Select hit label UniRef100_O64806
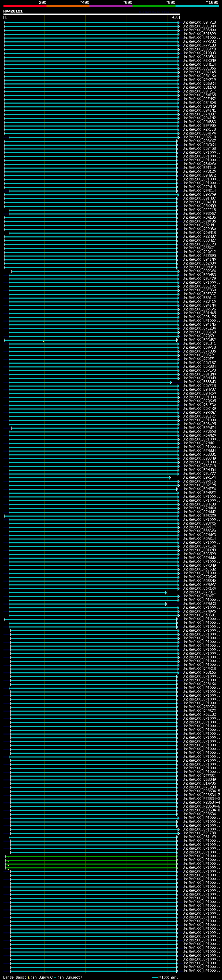222x980 pixels. (x=199, y=103)
